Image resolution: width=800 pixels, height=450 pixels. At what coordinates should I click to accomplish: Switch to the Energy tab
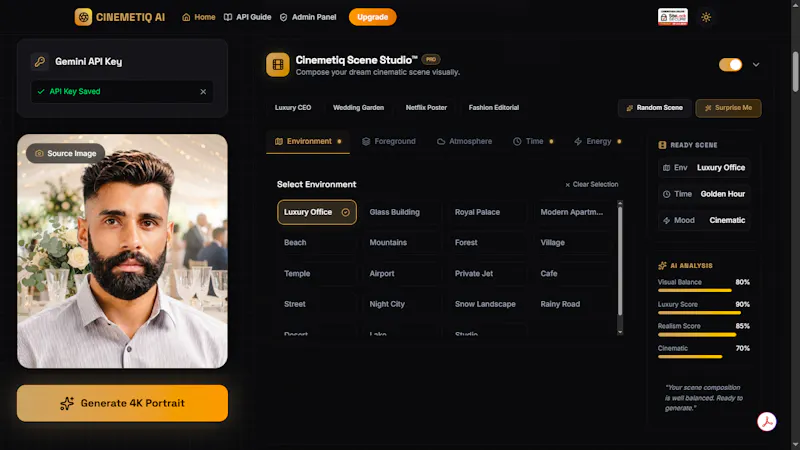(597, 141)
